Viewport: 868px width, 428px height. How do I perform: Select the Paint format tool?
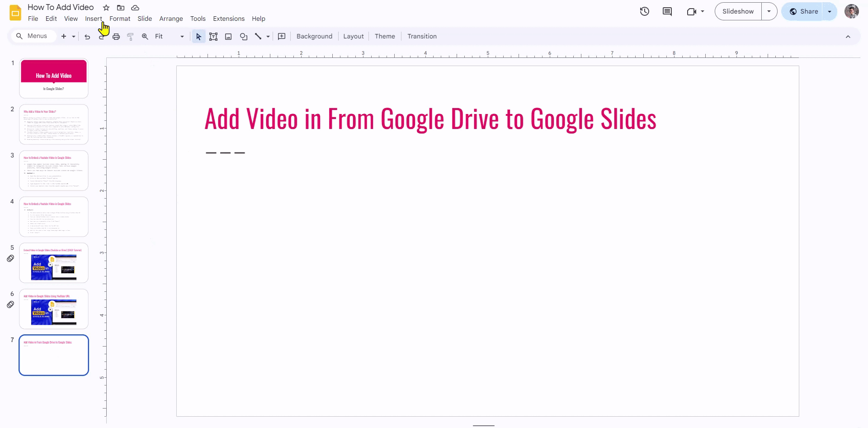click(131, 36)
